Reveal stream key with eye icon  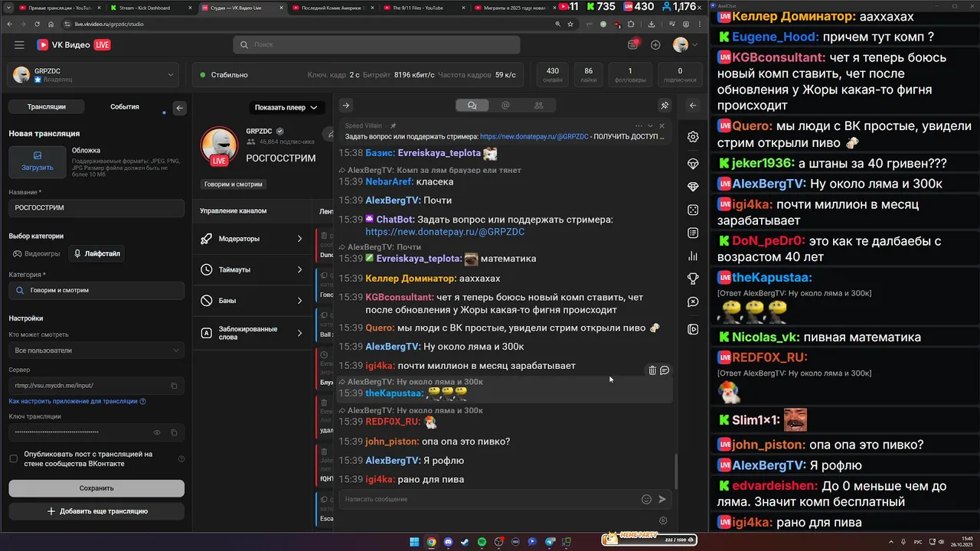157,432
